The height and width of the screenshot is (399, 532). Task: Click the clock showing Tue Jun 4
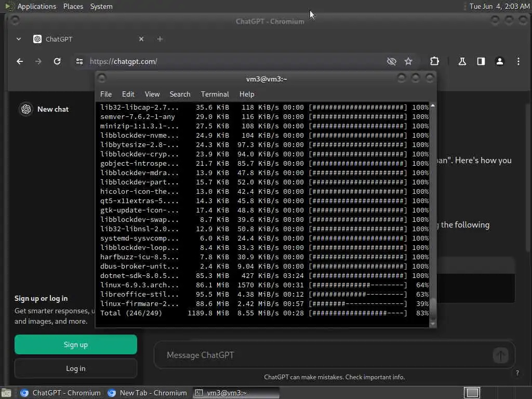click(499, 6)
